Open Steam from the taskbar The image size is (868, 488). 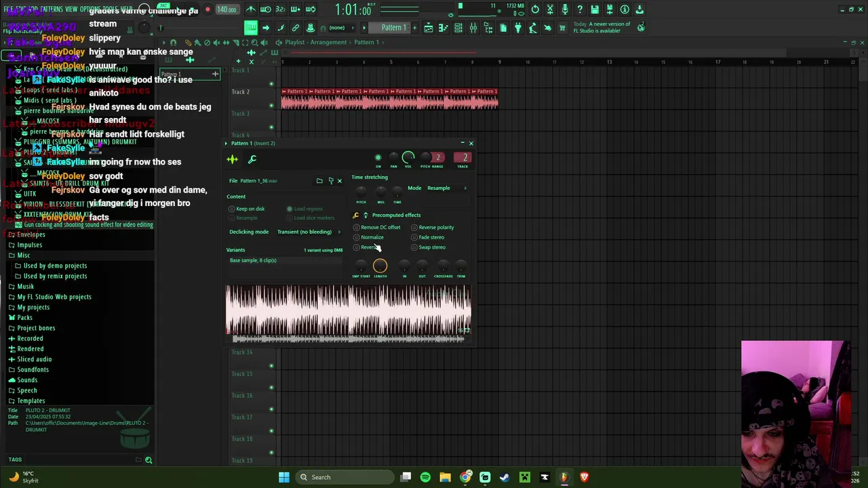[505, 477]
